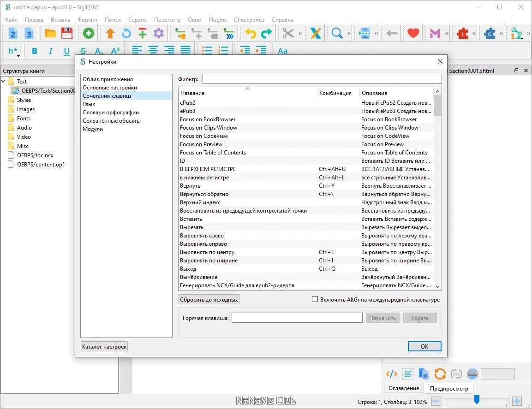This screenshot has height=409, width=532.
Task: Select Словари орфографии settings category
Action: [126, 112]
